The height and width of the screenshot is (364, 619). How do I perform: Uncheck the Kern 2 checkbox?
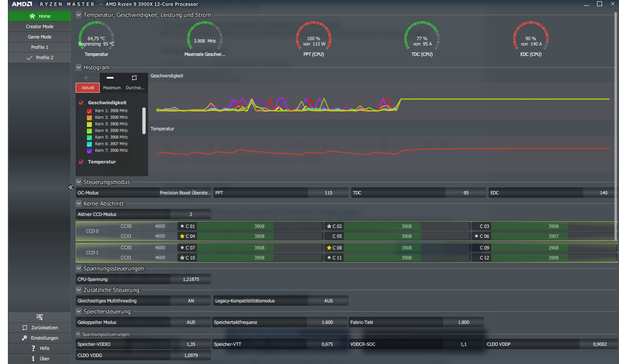(x=89, y=117)
